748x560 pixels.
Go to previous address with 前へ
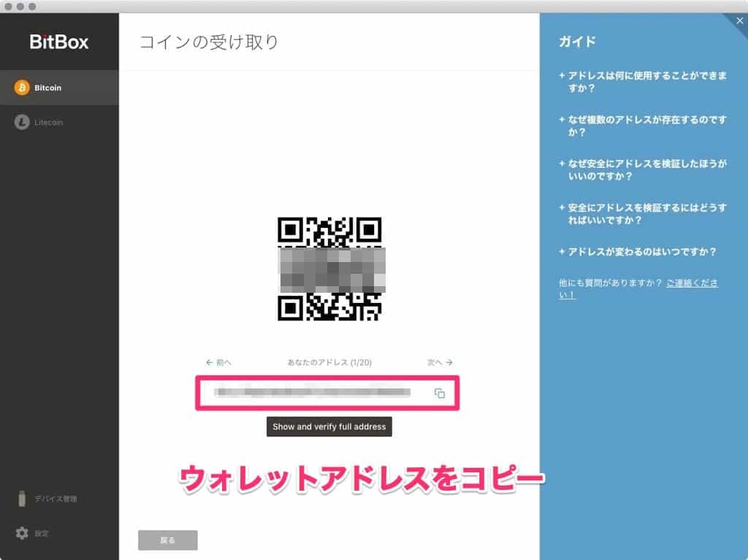(x=218, y=363)
